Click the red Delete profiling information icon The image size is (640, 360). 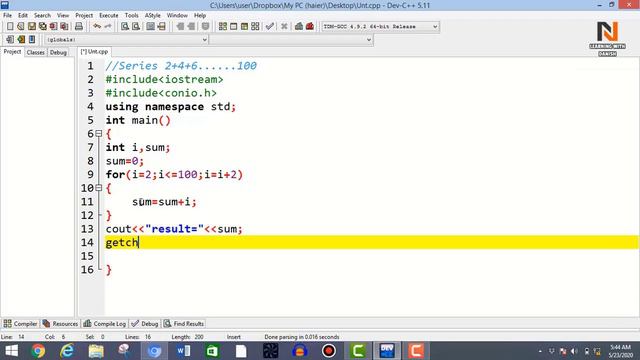pyautogui.click(x=310, y=27)
